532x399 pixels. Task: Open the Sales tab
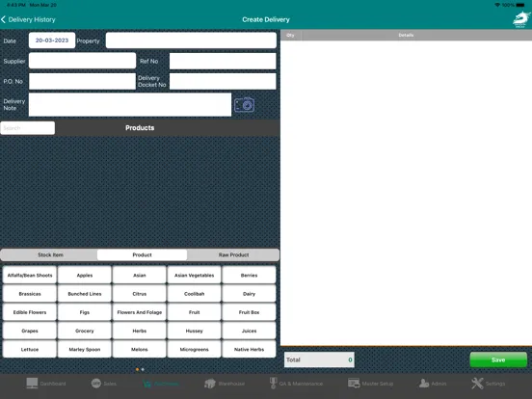click(103, 384)
